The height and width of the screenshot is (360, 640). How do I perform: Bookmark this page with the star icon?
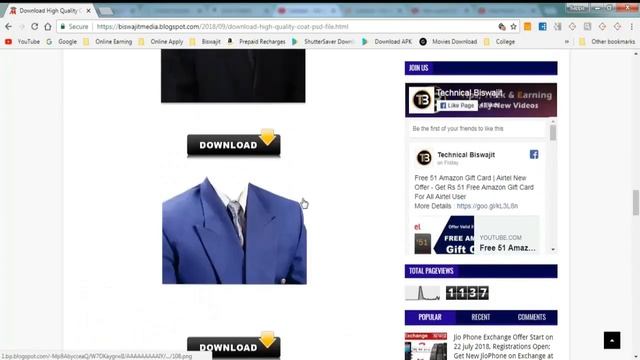(x=513, y=27)
